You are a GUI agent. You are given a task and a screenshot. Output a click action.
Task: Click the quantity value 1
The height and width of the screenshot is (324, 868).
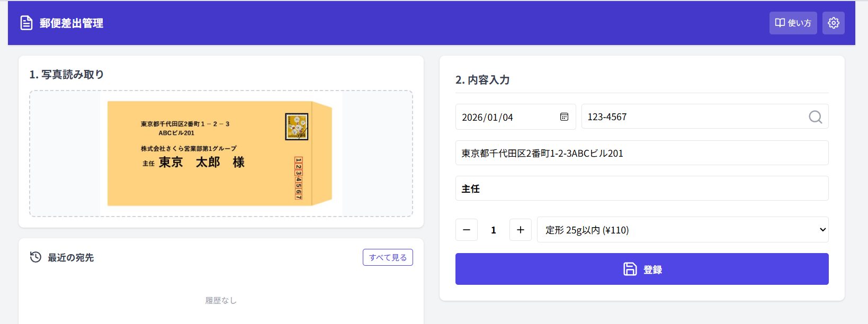pyautogui.click(x=494, y=230)
